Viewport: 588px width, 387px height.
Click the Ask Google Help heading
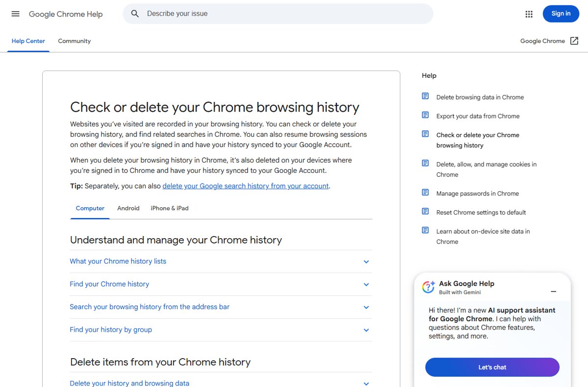[x=466, y=284]
